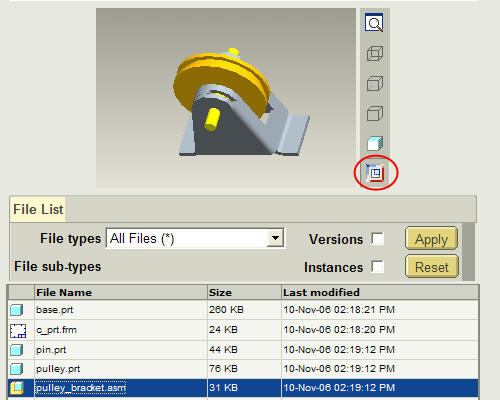Select the pin.prt file row
Screen dimensions: 500x400
point(243,350)
